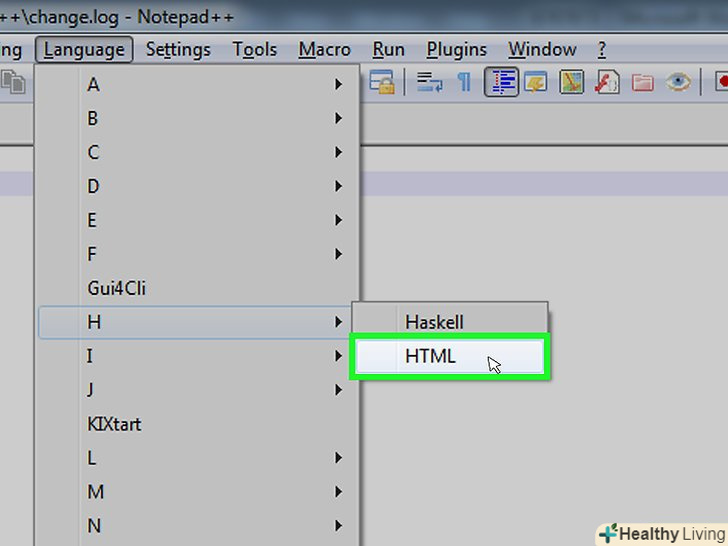
Task: Click the Paste clipboard toolbar icon
Action: point(13,82)
